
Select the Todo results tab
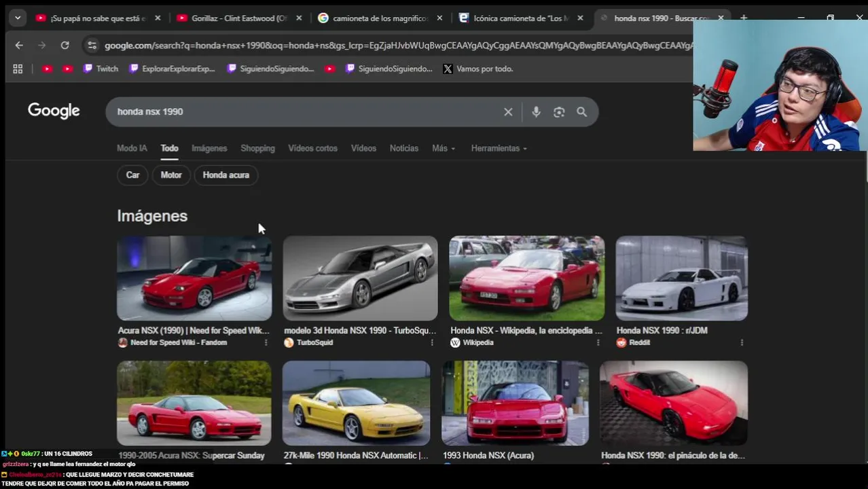coord(169,148)
